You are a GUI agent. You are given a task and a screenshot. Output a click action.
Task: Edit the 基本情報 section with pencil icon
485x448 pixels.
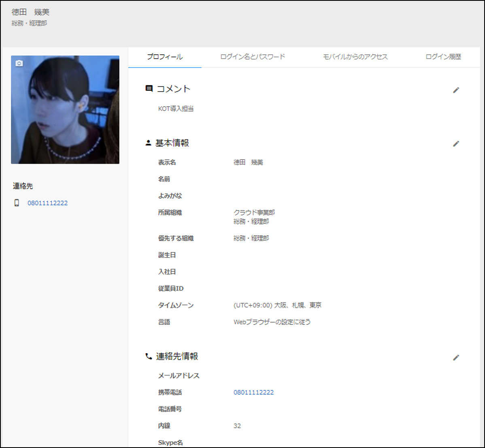(456, 143)
